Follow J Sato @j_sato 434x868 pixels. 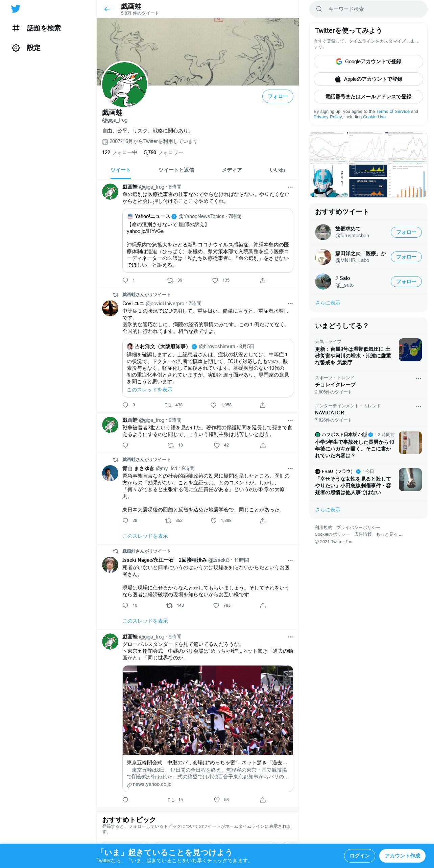coord(406,282)
